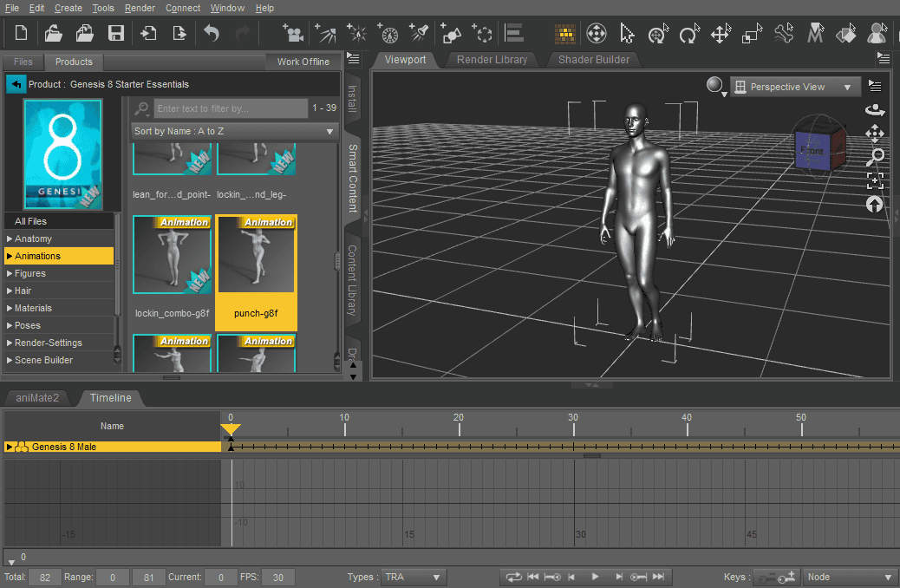Activate the Joint Editor bone tool

[781, 35]
